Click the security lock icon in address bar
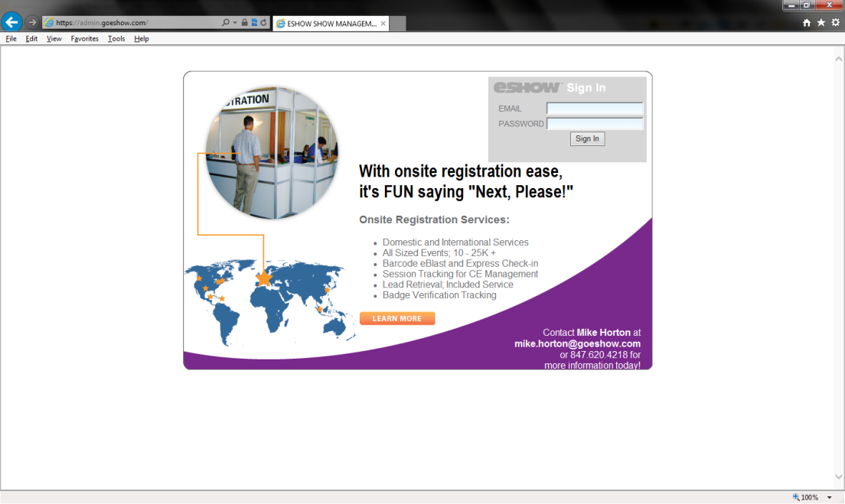This screenshot has height=504, width=845. tap(244, 23)
